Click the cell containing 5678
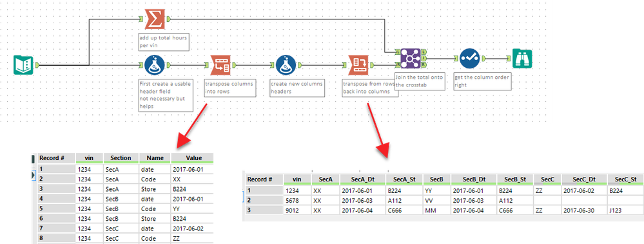 coord(296,201)
